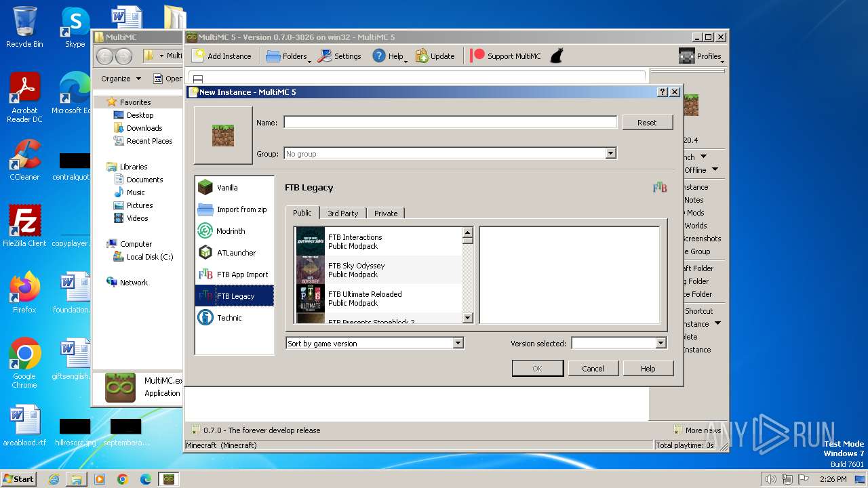Select areablood.rtf desktop file
The image size is (868, 488).
[24, 426]
